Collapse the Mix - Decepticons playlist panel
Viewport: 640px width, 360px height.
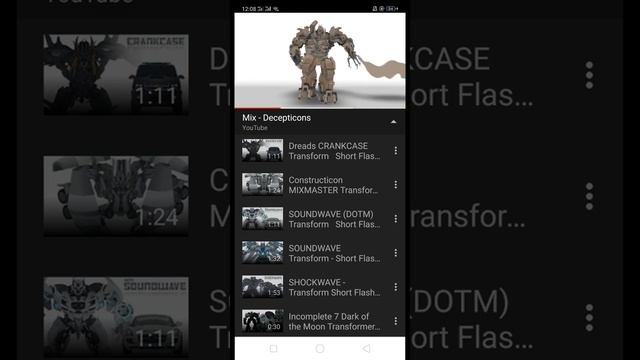tap(393, 122)
